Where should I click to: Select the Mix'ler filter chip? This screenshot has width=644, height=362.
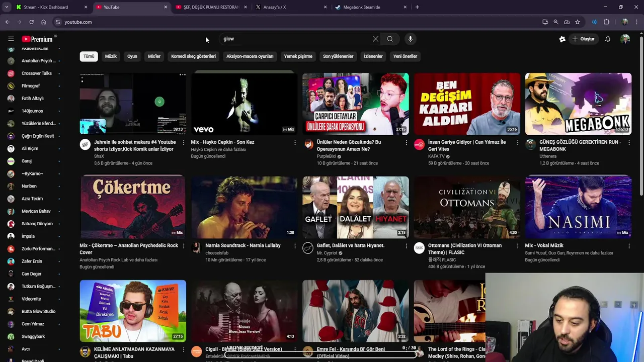tap(154, 56)
